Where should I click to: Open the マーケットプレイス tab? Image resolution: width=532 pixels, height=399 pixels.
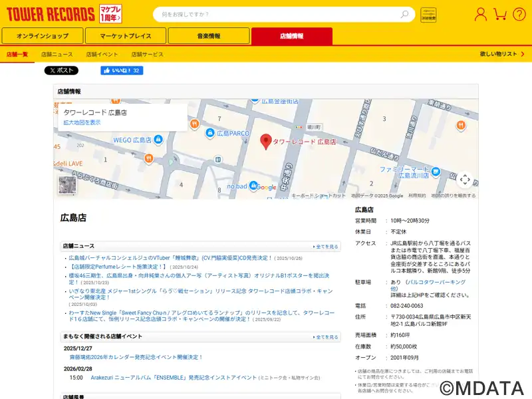coord(126,36)
